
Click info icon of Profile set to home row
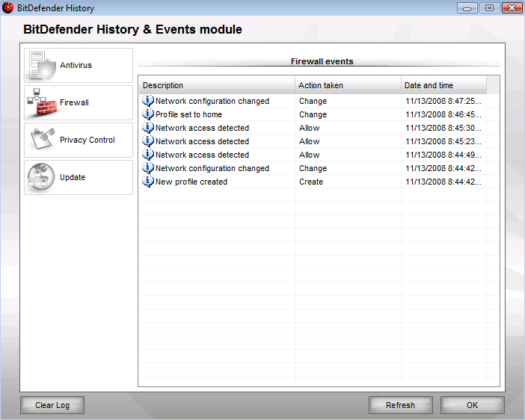(x=148, y=114)
